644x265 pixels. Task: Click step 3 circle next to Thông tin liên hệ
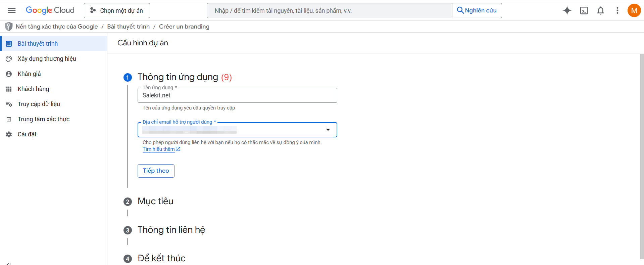click(128, 230)
